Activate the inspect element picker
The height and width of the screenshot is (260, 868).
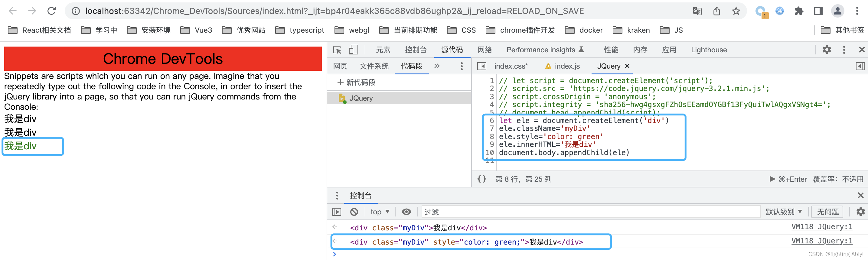[x=337, y=50]
